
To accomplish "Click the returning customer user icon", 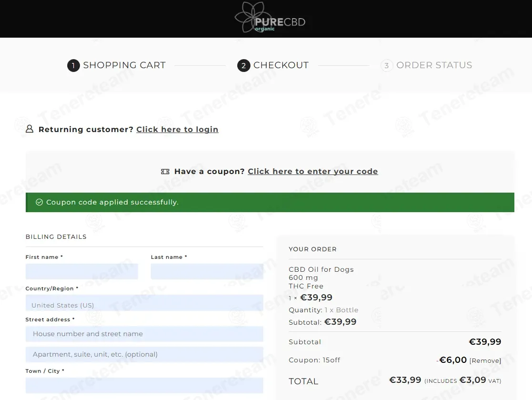I will point(30,129).
